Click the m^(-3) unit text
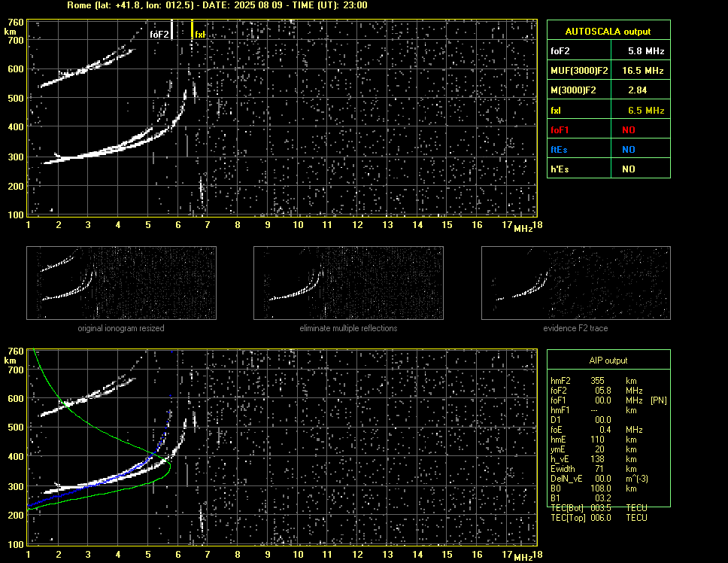The height and width of the screenshot is (563, 728). click(x=637, y=479)
